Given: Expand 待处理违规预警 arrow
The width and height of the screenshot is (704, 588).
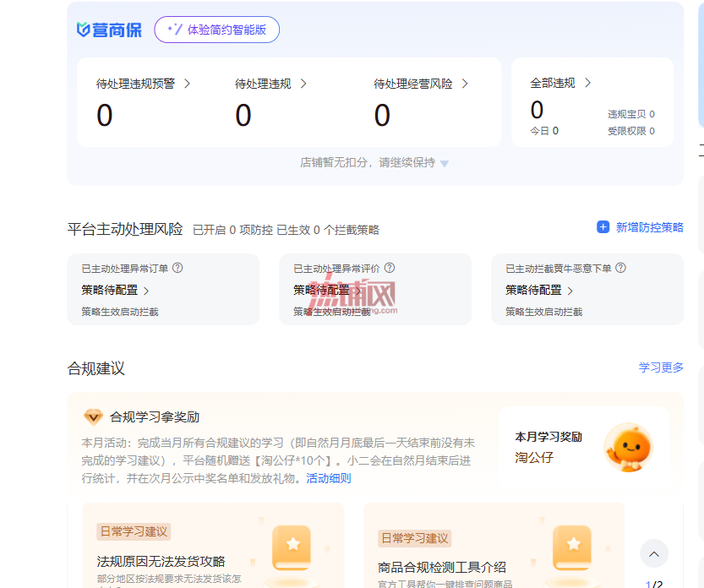Looking at the screenshot, I should pos(188,84).
